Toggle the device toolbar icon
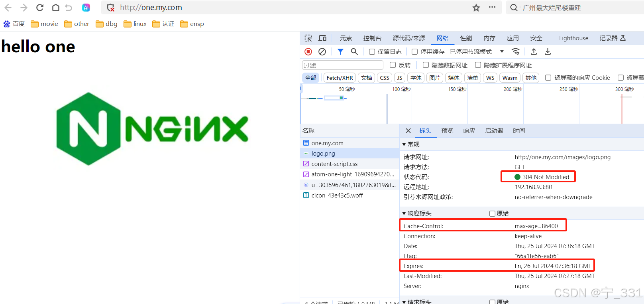Viewport: 644px width, 304px height. click(322, 38)
